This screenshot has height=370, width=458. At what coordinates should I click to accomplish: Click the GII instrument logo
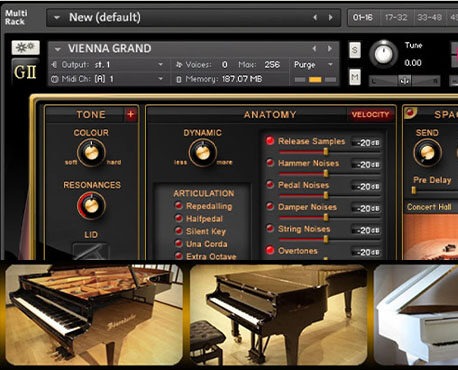25,71
